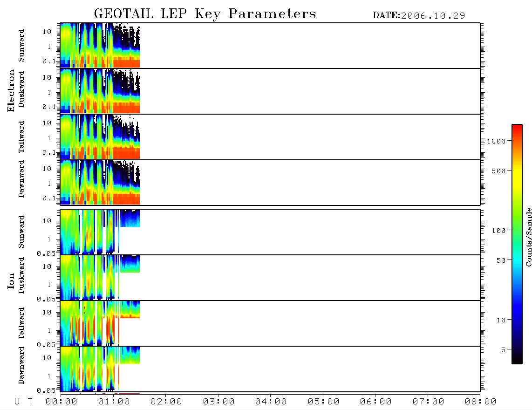
Task: Click the Ion Sunward panel label
Action: click(x=21, y=232)
